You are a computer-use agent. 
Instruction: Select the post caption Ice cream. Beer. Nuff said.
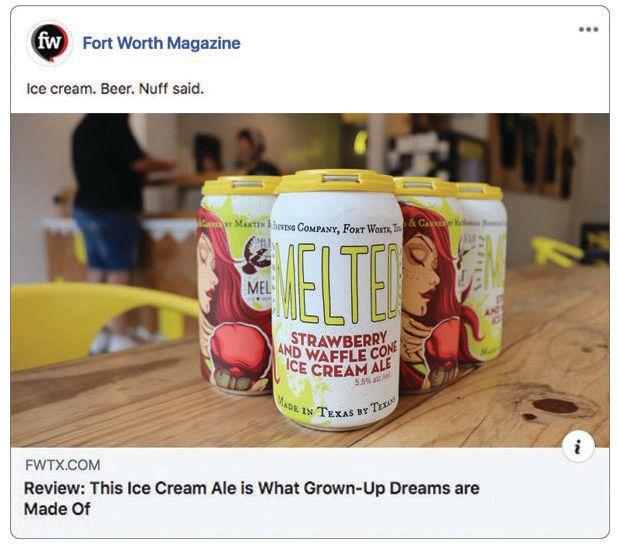115,89
